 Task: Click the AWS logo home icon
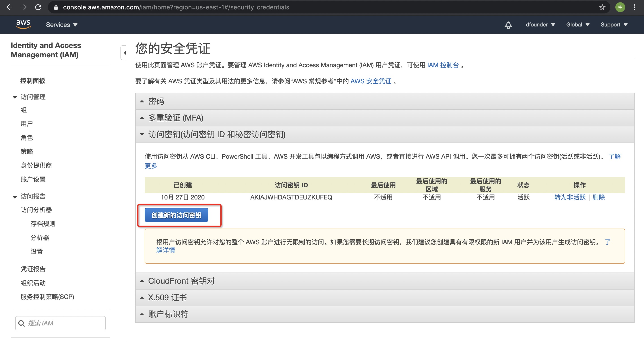pyautogui.click(x=23, y=24)
